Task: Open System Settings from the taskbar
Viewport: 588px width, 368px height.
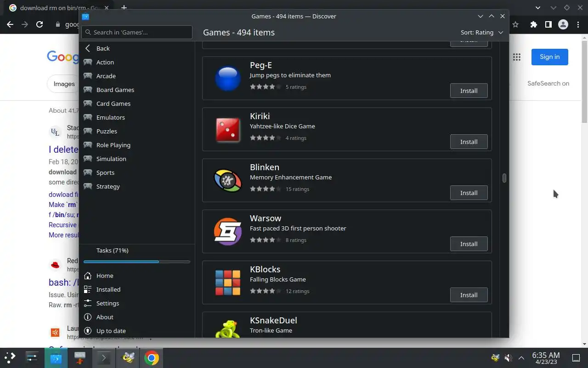Action: (x=32, y=357)
